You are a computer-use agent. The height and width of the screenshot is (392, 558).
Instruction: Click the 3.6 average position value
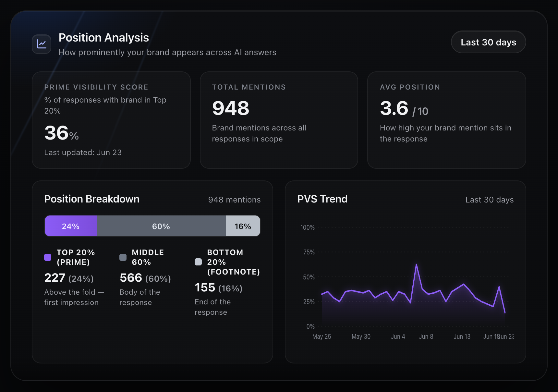394,108
